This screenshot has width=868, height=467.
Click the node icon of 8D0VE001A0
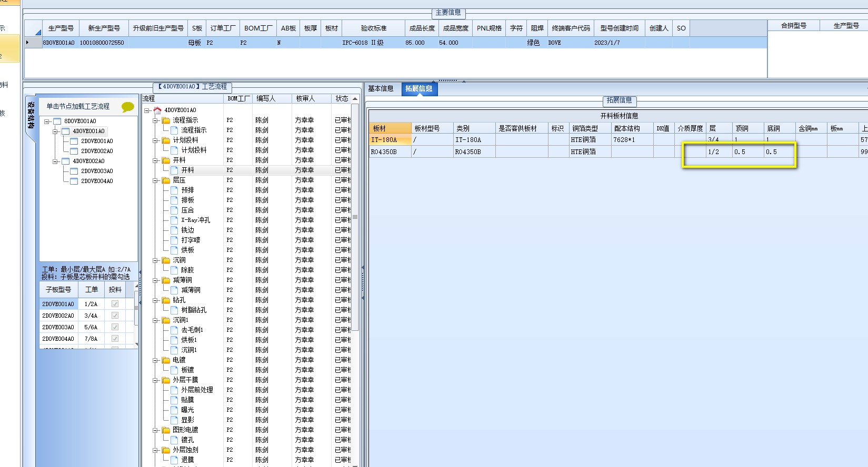[57, 121]
